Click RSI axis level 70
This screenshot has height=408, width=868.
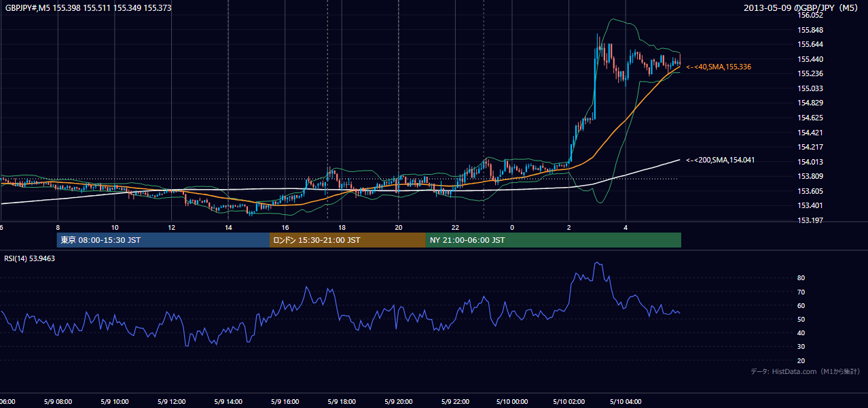click(801, 292)
